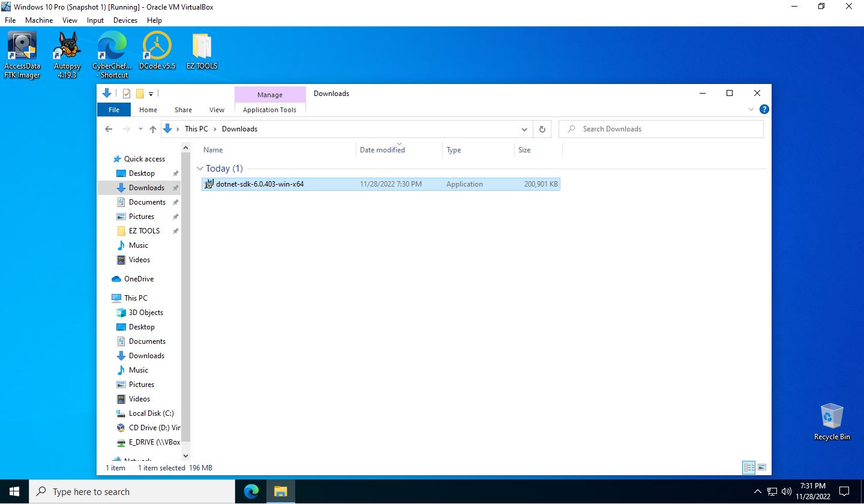Click navigation pane scroll down arrow
Viewport: 864px width, 504px height.
185,456
